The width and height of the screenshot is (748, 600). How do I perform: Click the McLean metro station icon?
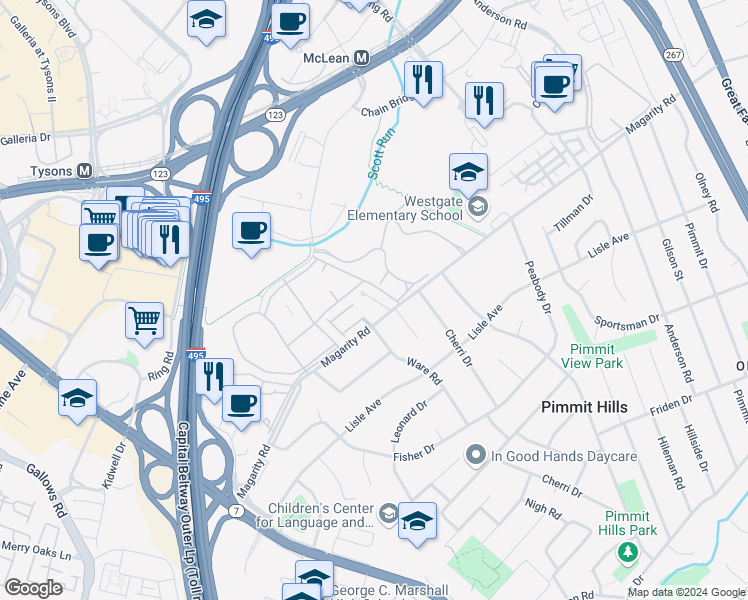(362, 58)
